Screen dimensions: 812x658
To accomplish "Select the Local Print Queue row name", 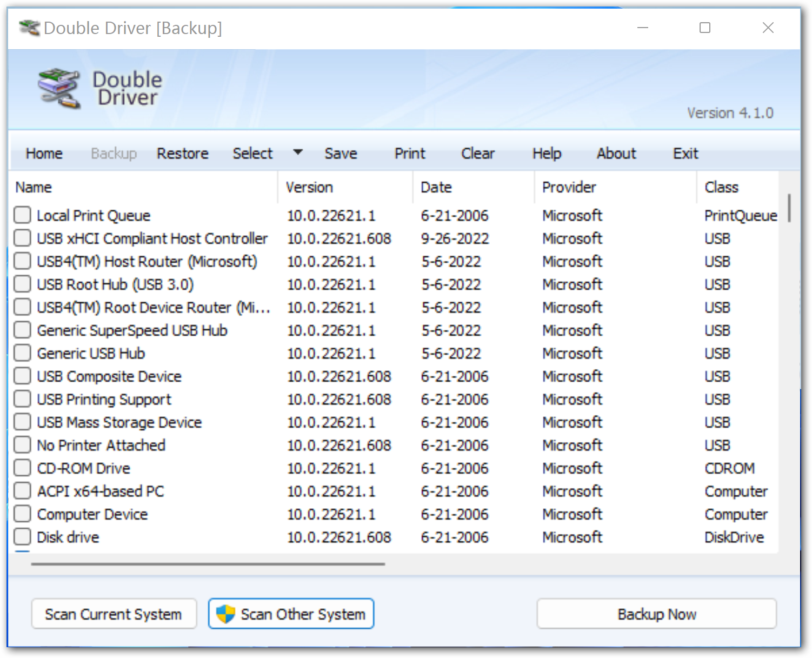I will tap(94, 215).
